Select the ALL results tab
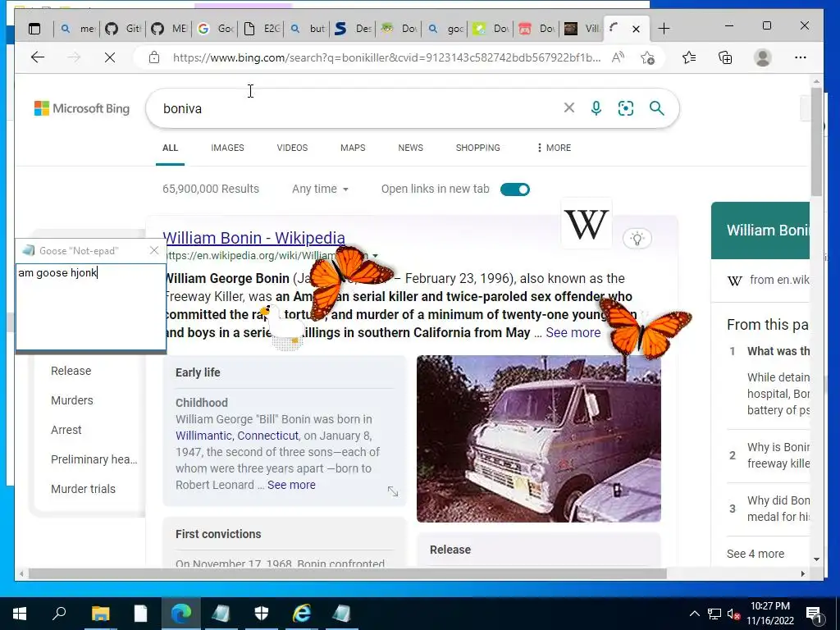This screenshot has width=840, height=630. [171, 148]
